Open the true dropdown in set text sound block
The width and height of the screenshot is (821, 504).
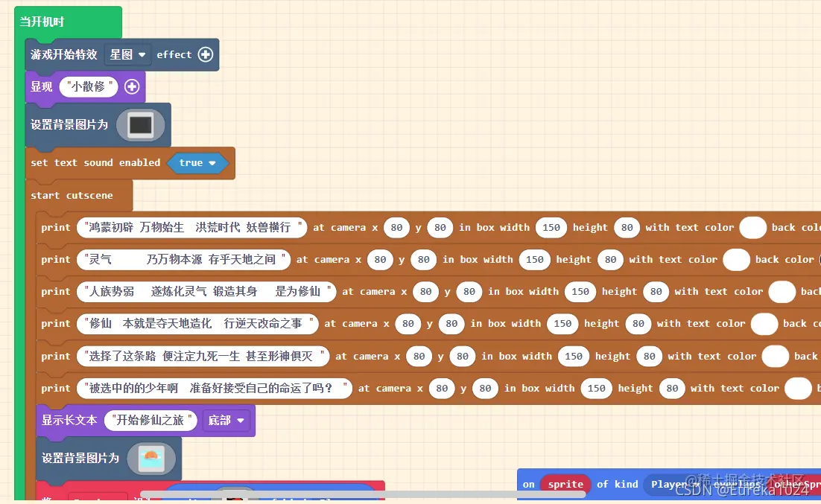[197, 162]
